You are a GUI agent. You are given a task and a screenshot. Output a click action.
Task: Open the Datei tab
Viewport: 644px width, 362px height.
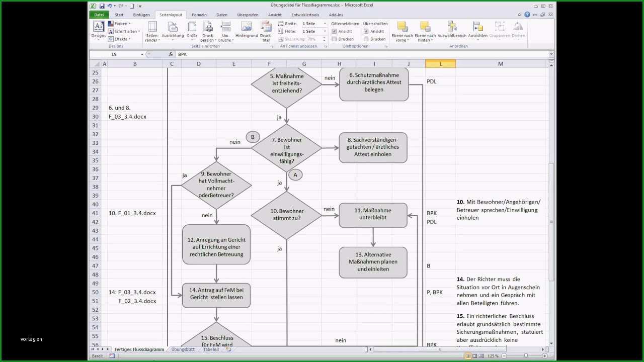pyautogui.click(x=99, y=15)
